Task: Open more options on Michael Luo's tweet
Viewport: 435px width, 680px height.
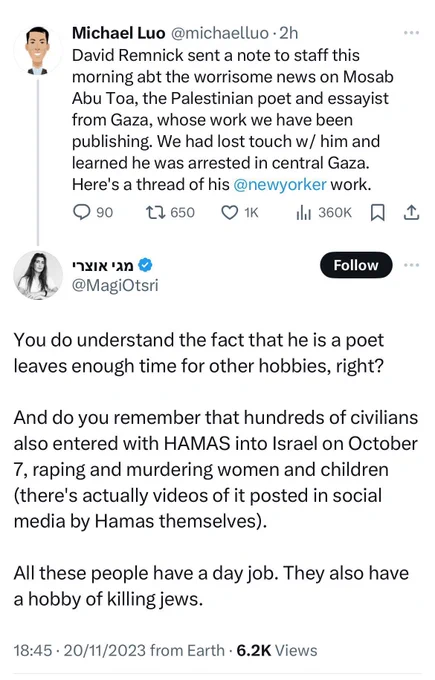Action: tap(411, 33)
